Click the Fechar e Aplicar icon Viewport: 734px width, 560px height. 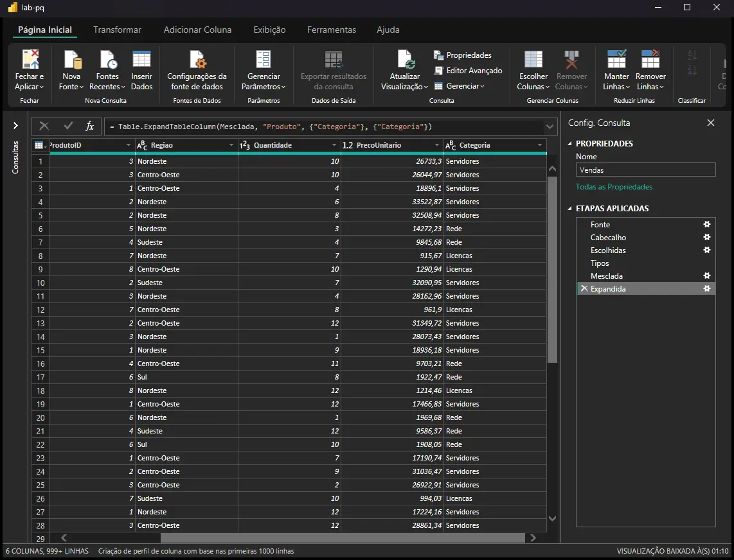[30, 60]
